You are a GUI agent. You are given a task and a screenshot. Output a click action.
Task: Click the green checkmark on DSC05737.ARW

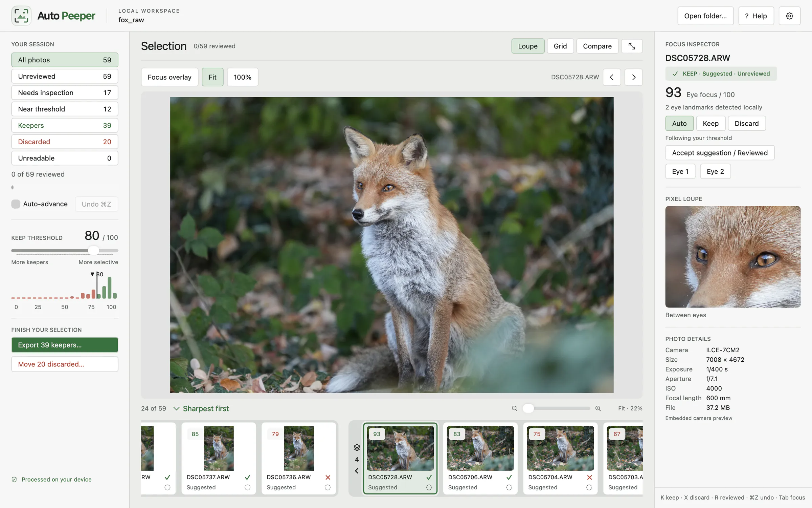(248, 477)
